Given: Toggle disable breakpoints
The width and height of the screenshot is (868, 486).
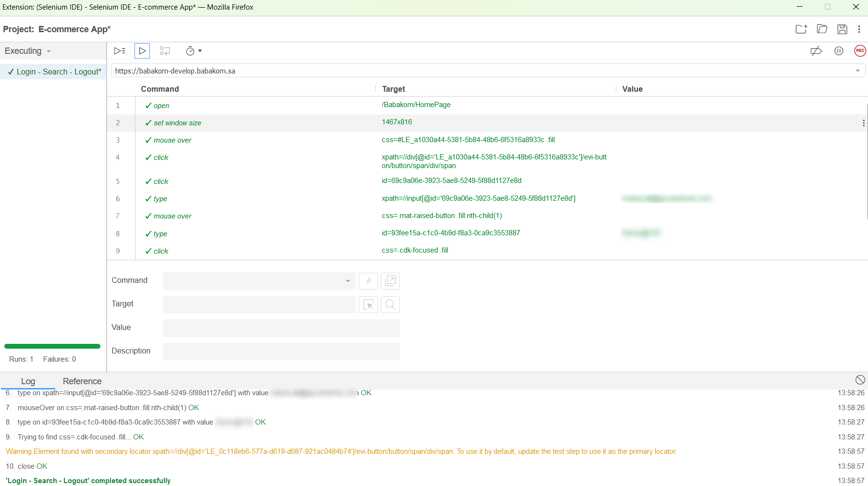Looking at the screenshot, I should 816,50.
